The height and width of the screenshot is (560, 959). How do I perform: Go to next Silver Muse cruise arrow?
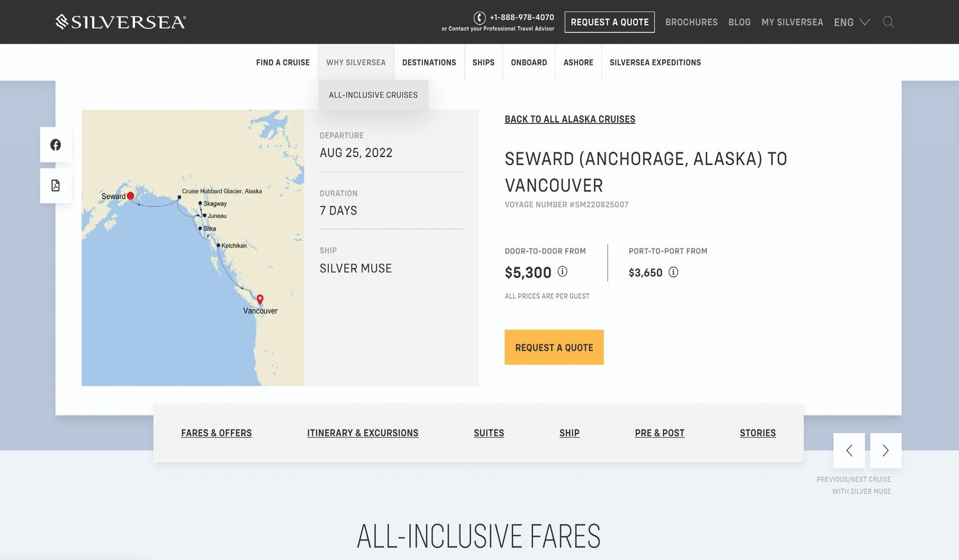coord(885,450)
